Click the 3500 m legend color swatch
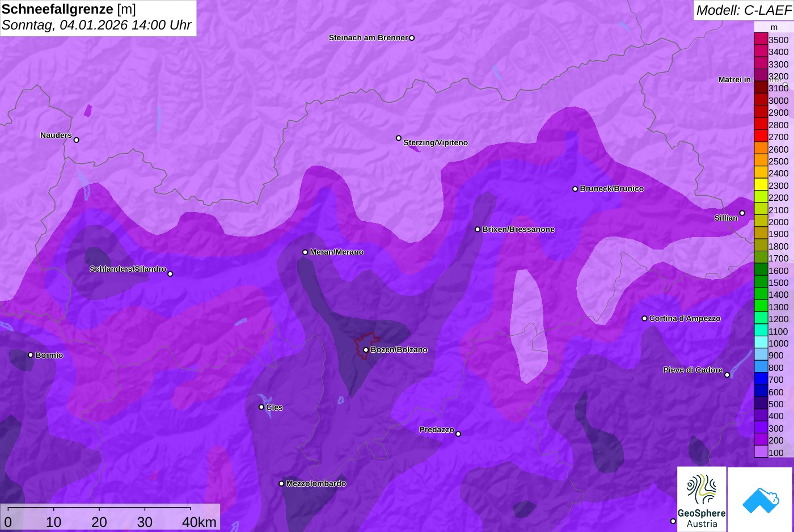 761,39
